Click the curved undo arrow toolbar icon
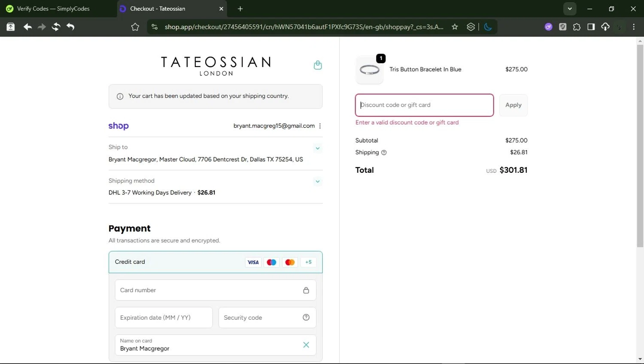 [70, 27]
